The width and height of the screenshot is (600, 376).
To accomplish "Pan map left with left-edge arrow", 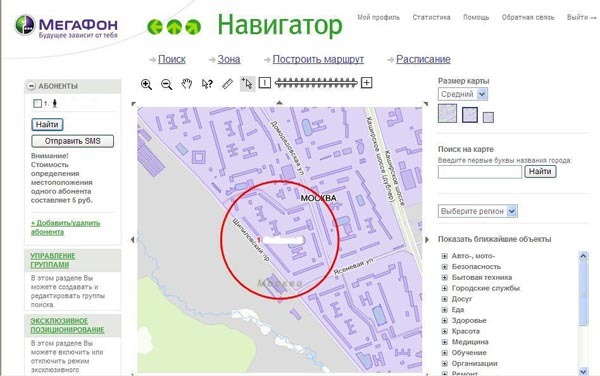I will pyautogui.click(x=133, y=239).
